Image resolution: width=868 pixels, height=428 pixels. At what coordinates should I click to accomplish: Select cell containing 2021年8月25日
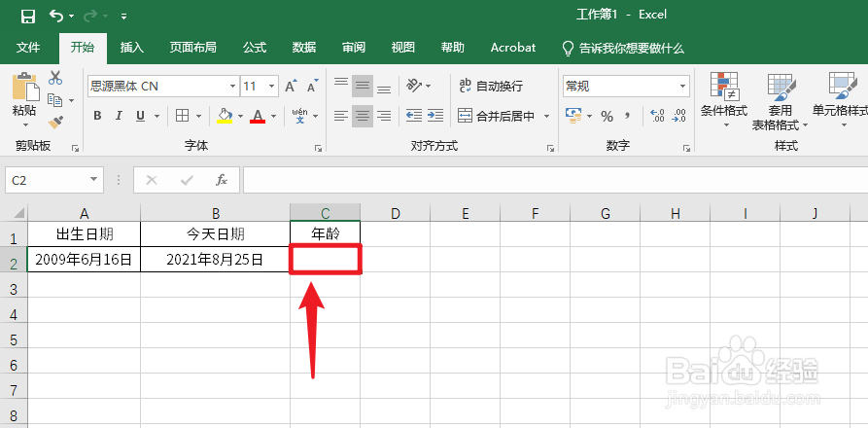click(x=216, y=259)
